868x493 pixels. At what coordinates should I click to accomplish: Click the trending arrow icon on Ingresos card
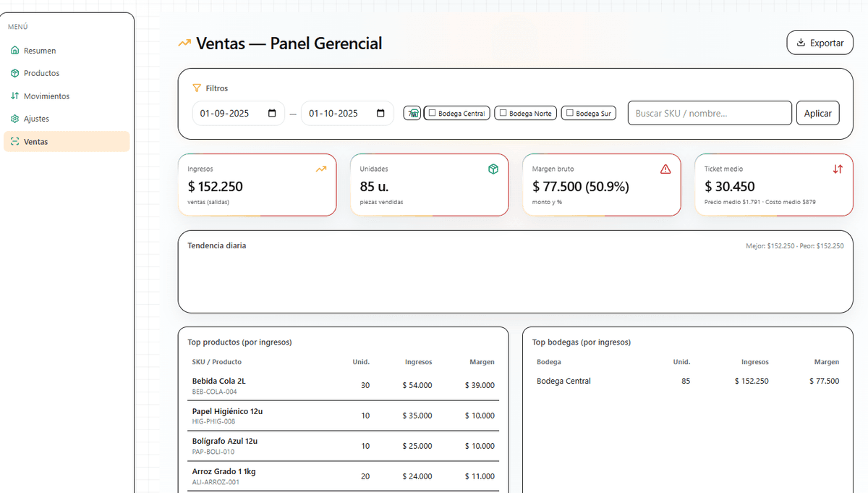pos(321,169)
